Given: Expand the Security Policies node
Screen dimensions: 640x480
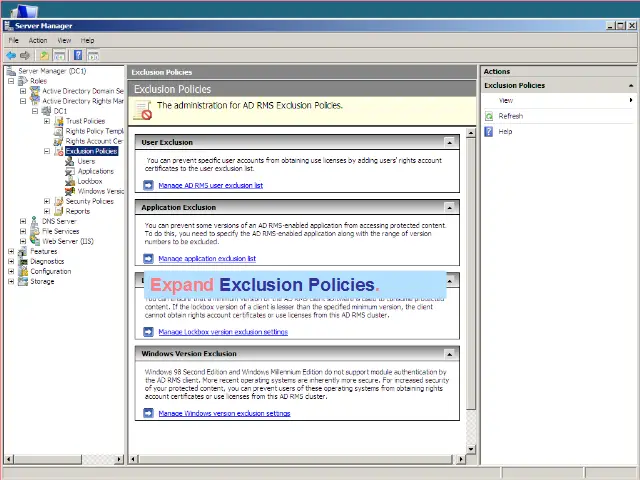Looking at the screenshot, I should point(47,201).
